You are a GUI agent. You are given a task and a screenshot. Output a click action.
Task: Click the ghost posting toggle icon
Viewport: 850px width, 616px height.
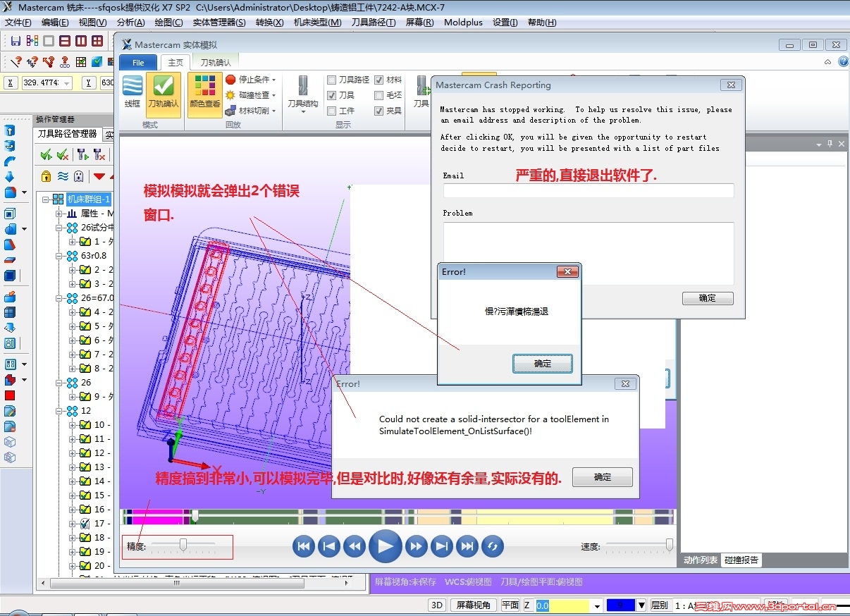click(78, 176)
